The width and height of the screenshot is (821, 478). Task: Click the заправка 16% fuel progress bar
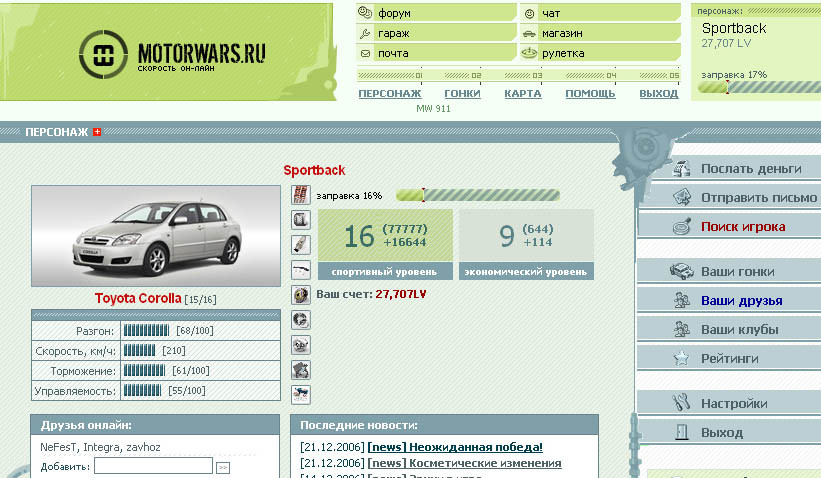(x=478, y=195)
